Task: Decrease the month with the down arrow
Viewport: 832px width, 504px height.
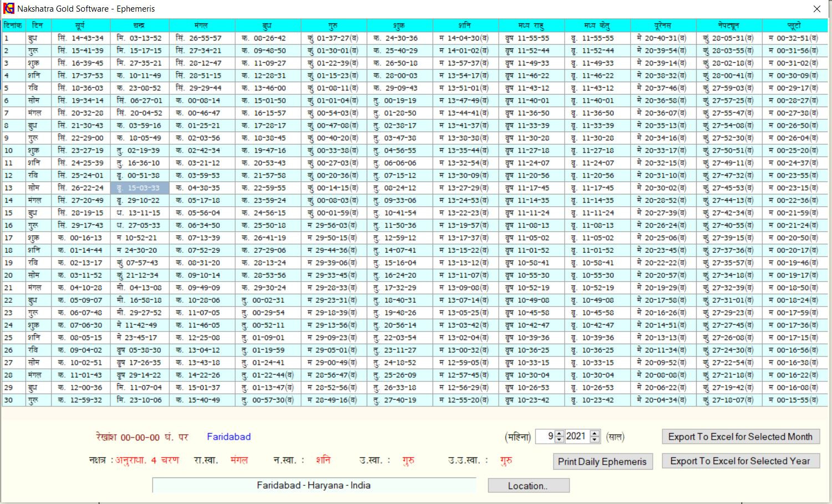Action: pyautogui.click(x=559, y=440)
